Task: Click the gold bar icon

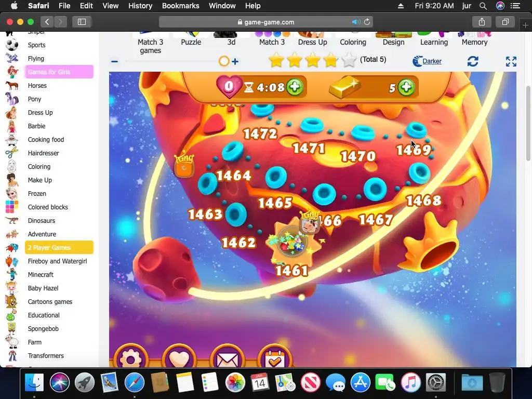Action: pyautogui.click(x=344, y=88)
